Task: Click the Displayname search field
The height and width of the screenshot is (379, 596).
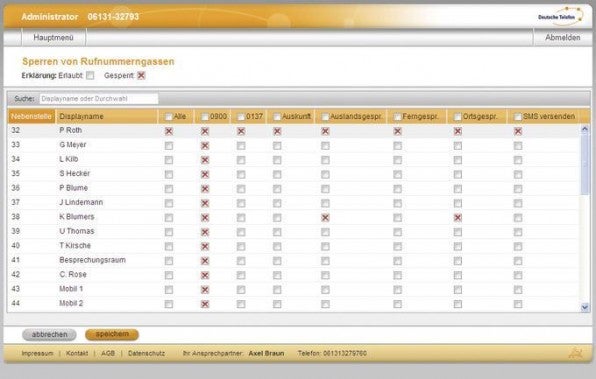Action: tap(99, 99)
